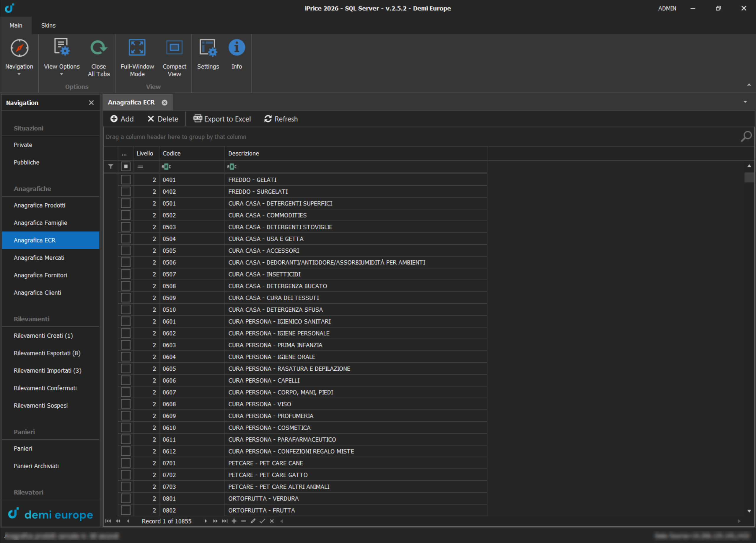Tick checkbox for row 0502 COMMODITIES
This screenshot has height=543, width=756.
click(126, 215)
